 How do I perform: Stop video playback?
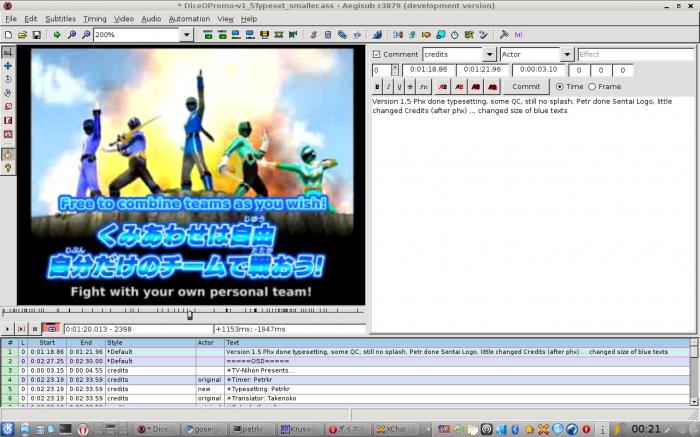pyautogui.click(x=35, y=329)
